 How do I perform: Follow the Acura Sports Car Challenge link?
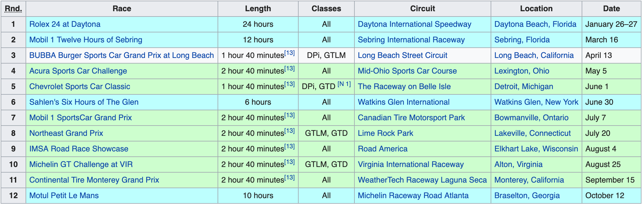pos(78,71)
